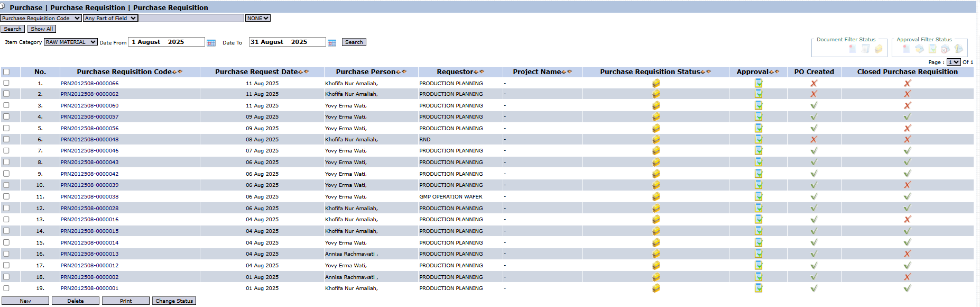Open the Date From calendar picker

[211, 43]
